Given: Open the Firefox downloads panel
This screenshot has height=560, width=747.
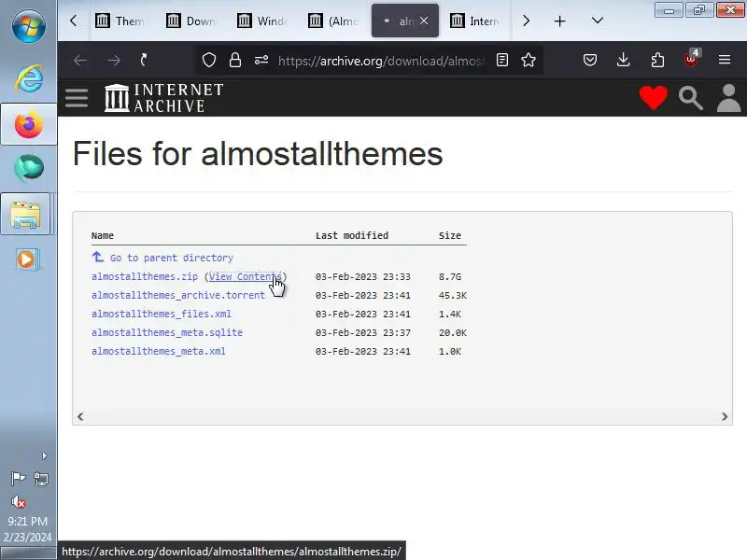Looking at the screenshot, I should [x=623, y=60].
